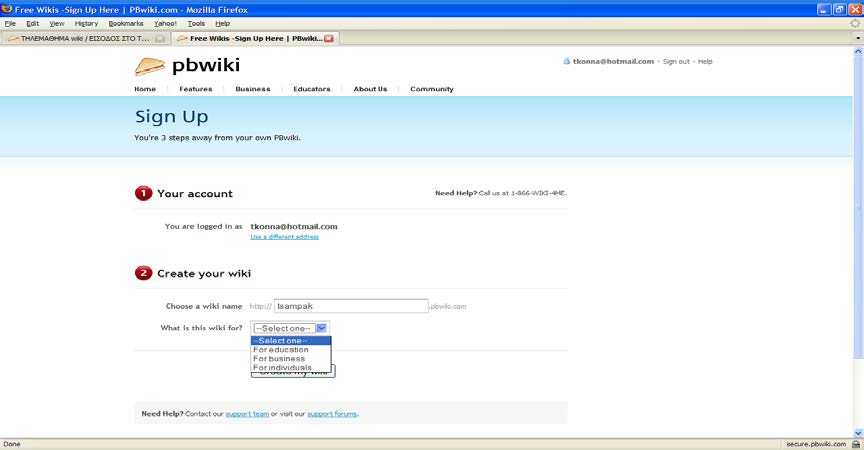
Task: Open the Bookmarks menu
Action: point(126,24)
